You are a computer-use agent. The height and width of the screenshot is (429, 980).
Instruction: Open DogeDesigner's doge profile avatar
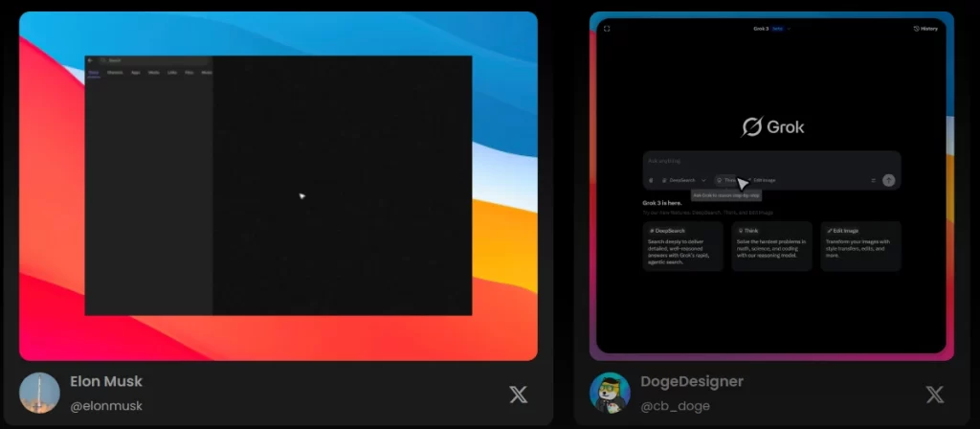click(610, 393)
